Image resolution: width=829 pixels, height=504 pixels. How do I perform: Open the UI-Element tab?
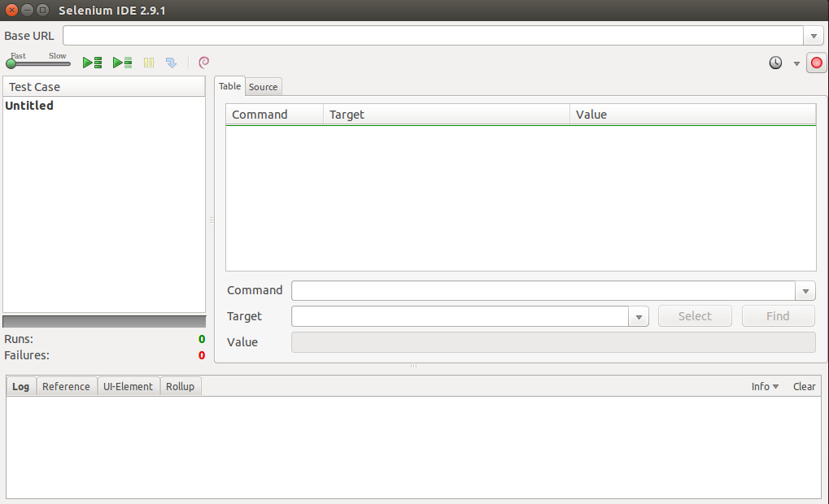[128, 387]
